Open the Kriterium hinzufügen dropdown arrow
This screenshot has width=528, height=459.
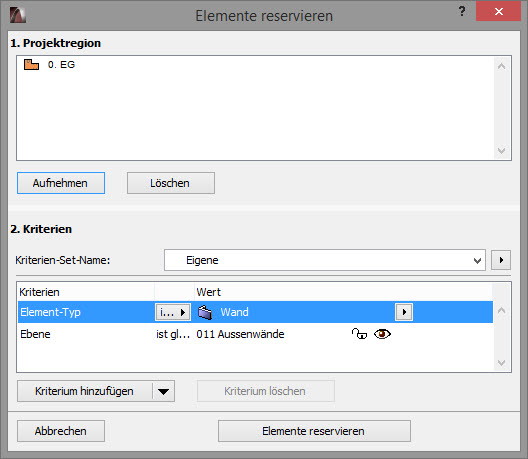(x=164, y=391)
